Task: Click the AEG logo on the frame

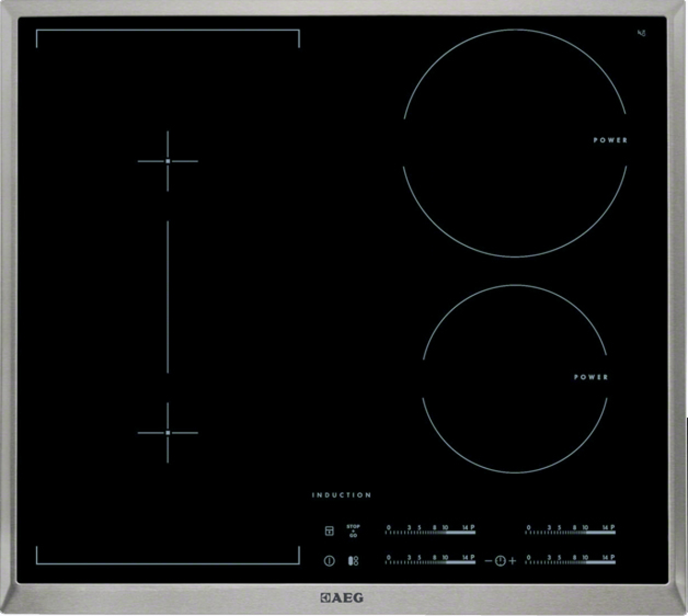Action: (x=342, y=598)
